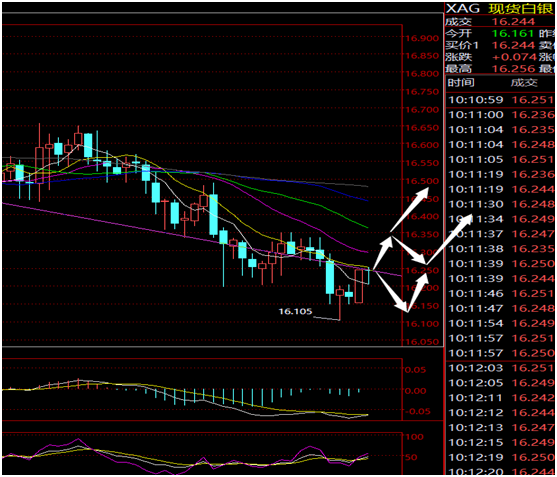Click the 16.105 low price label on the chart
Screen dimensions: 557x477
tap(295, 311)
